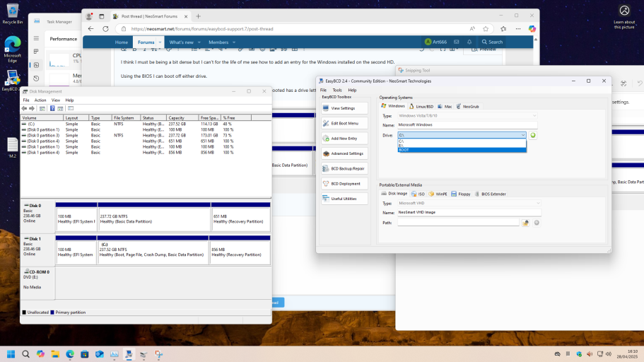Open Windows Start menu
This screenshot has width=644, height=362.
pos(11,354)
